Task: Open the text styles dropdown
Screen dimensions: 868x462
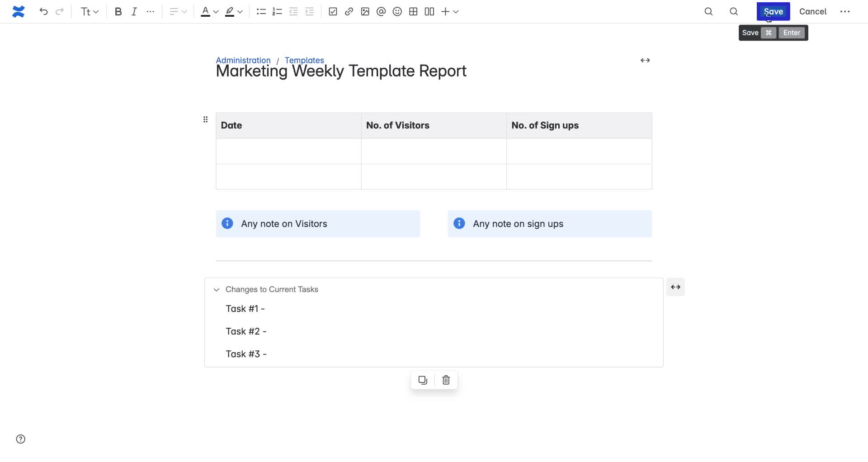Action: pos(89,12)
